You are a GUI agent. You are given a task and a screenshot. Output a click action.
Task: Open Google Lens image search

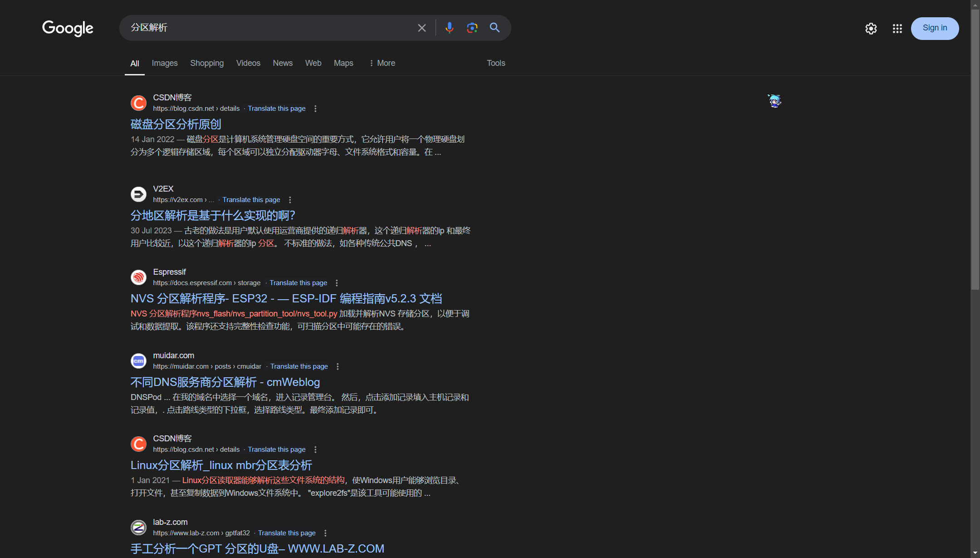point(472,28)
